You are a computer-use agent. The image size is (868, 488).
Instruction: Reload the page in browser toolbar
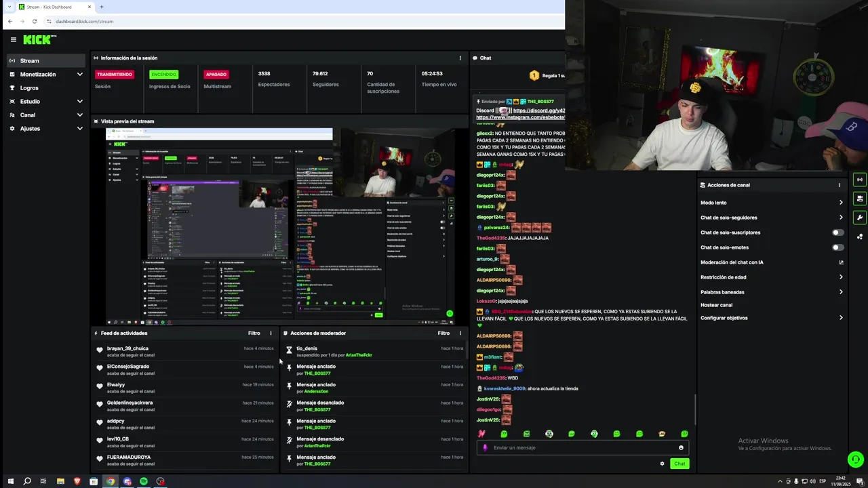(35, 21)
